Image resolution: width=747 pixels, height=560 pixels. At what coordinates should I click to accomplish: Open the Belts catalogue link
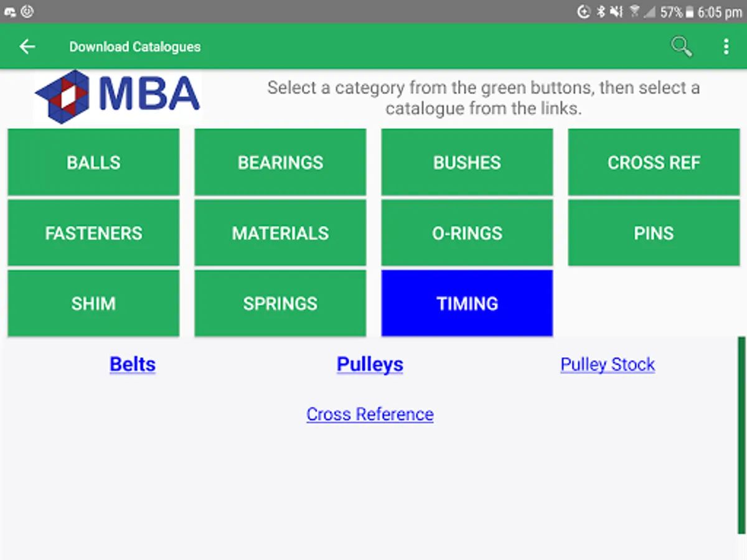tap(133, 364)
